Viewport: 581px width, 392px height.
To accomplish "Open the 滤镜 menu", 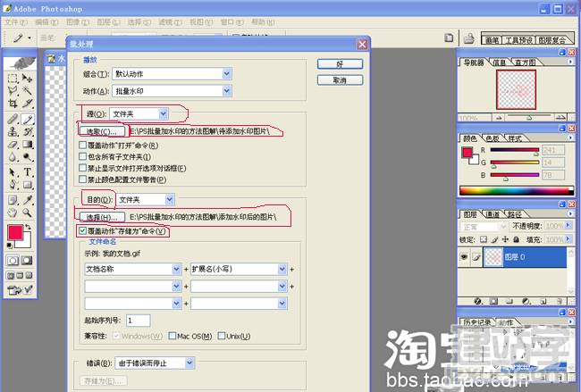I will [x=170, y=22].
